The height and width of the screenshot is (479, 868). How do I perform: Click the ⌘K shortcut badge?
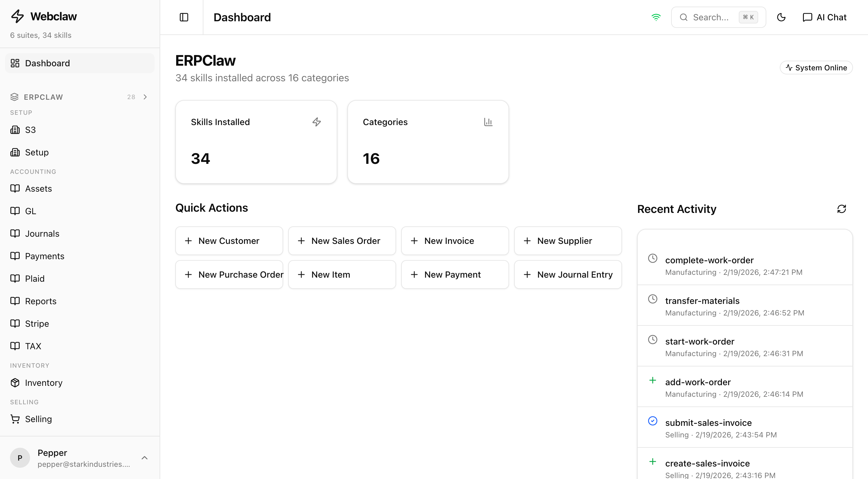click(x=748, y=17)
